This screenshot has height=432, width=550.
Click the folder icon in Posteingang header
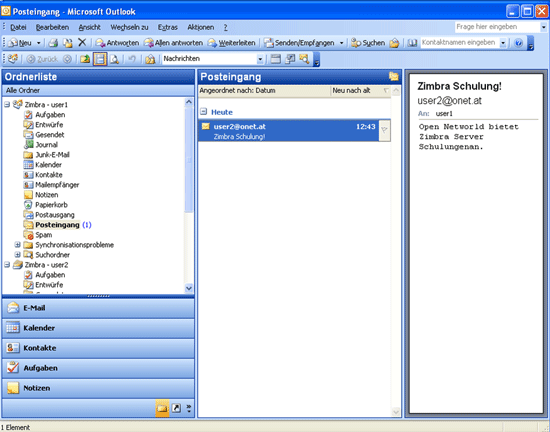click(394, 76)
